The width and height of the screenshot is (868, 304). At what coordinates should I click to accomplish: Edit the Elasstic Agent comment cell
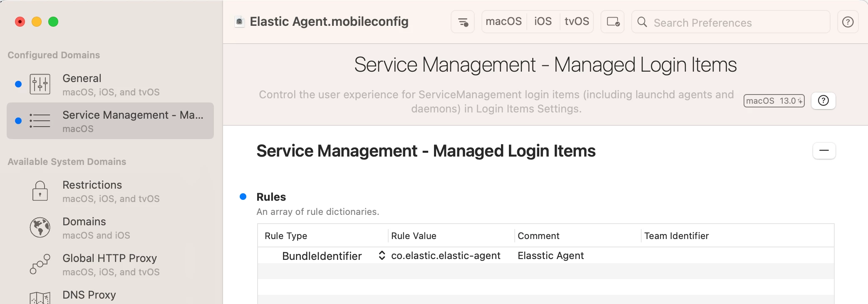click(551, 256)
